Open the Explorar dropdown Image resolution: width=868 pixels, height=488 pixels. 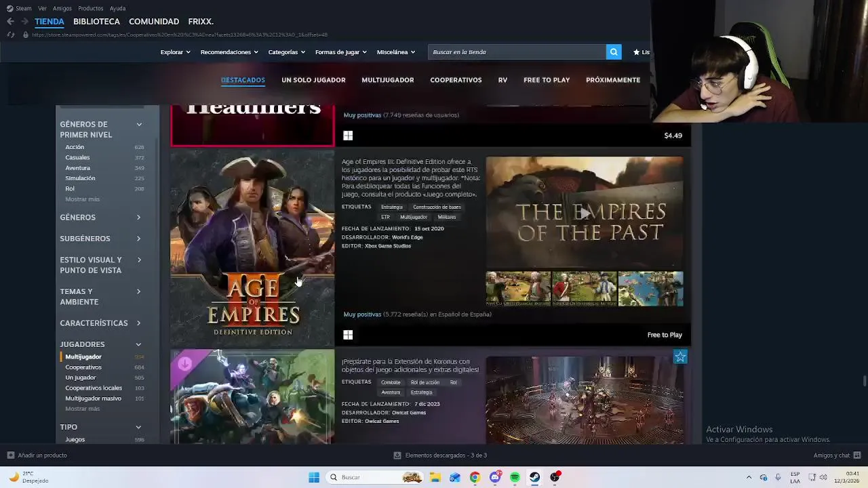point(175,52)
